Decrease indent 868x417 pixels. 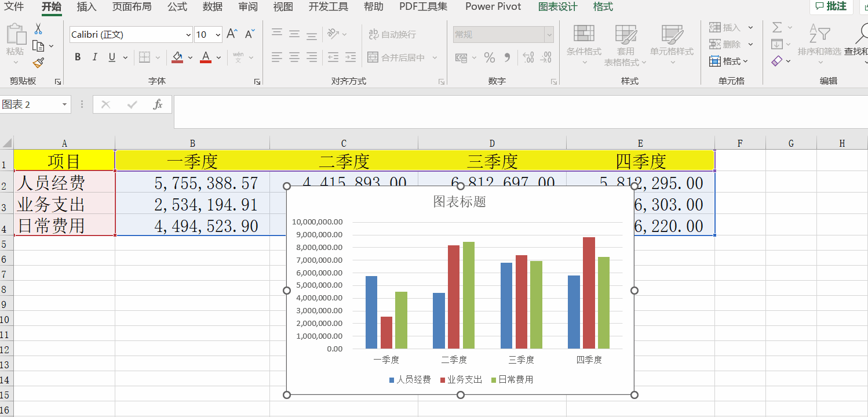click(x=333, y=57)
